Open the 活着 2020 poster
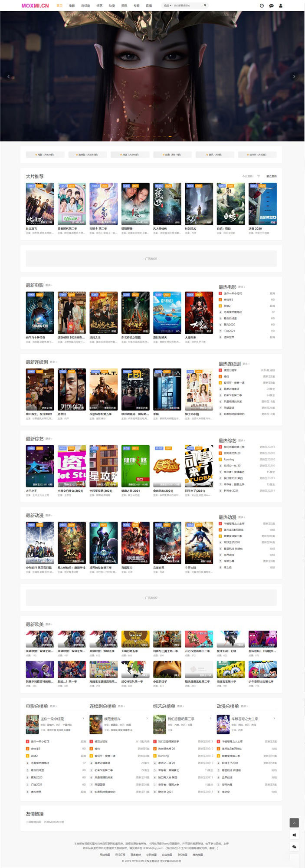This screenshot has width=305, height=868. click(262, 204)
